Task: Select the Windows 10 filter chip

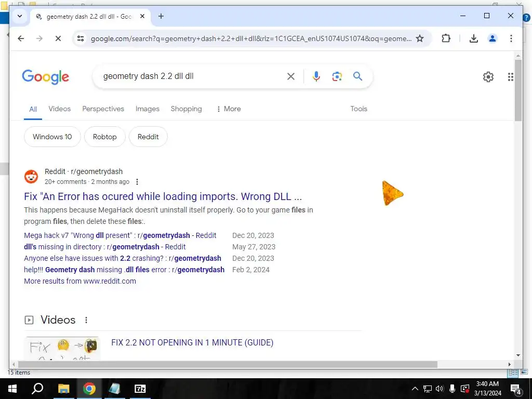Action: point(52,137)
